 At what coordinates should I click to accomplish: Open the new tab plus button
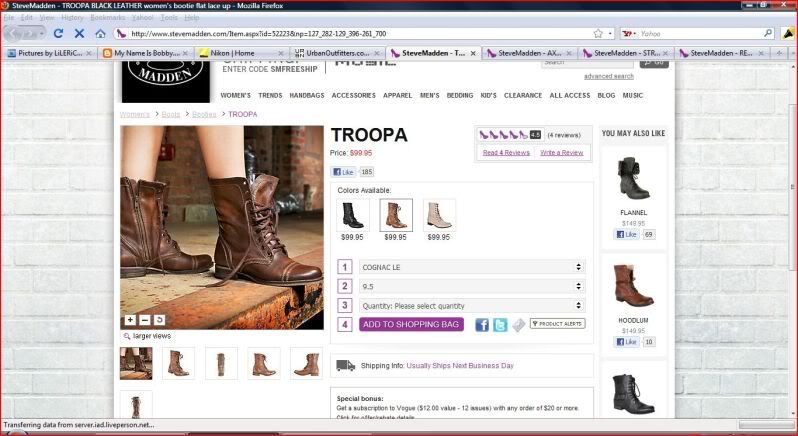click(x=779, y=53)
